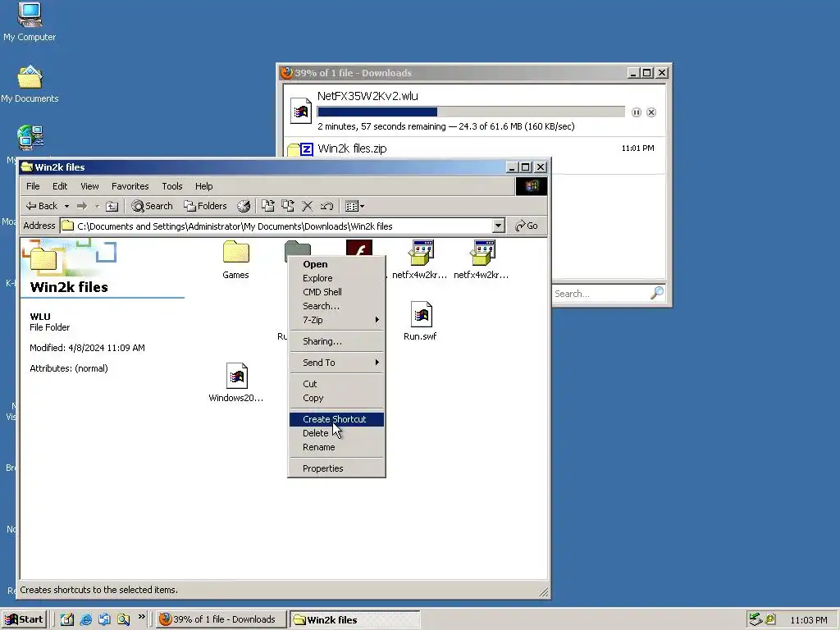Click the Windows logo throbber in Explorer

pyautogui.click(x=532, y=186)
